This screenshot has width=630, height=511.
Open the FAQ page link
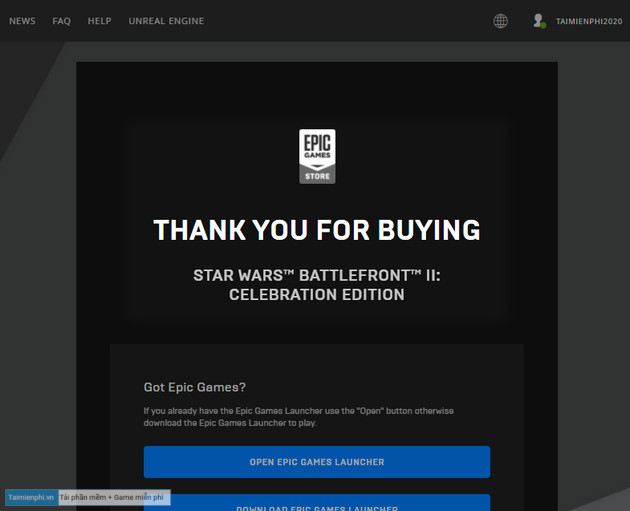click(61, 21)
